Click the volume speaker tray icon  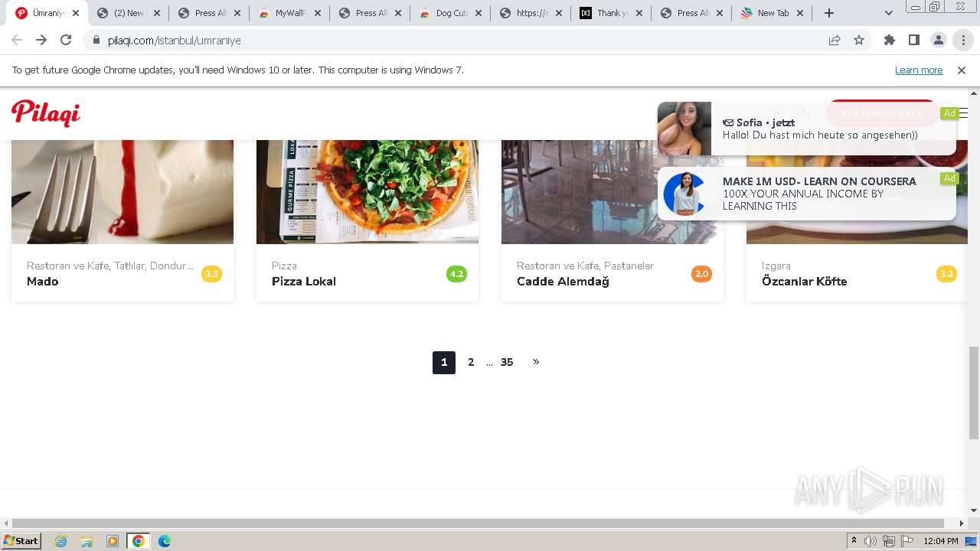coord(871,541)
